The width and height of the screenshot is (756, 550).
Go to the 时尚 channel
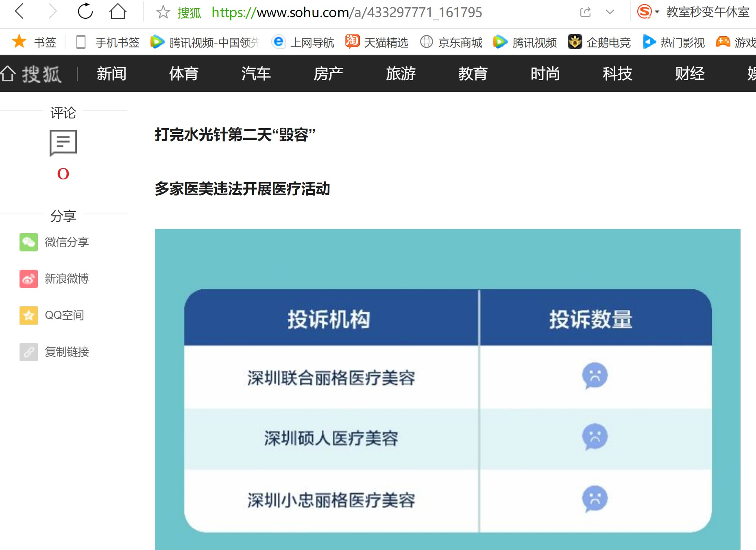545,74
